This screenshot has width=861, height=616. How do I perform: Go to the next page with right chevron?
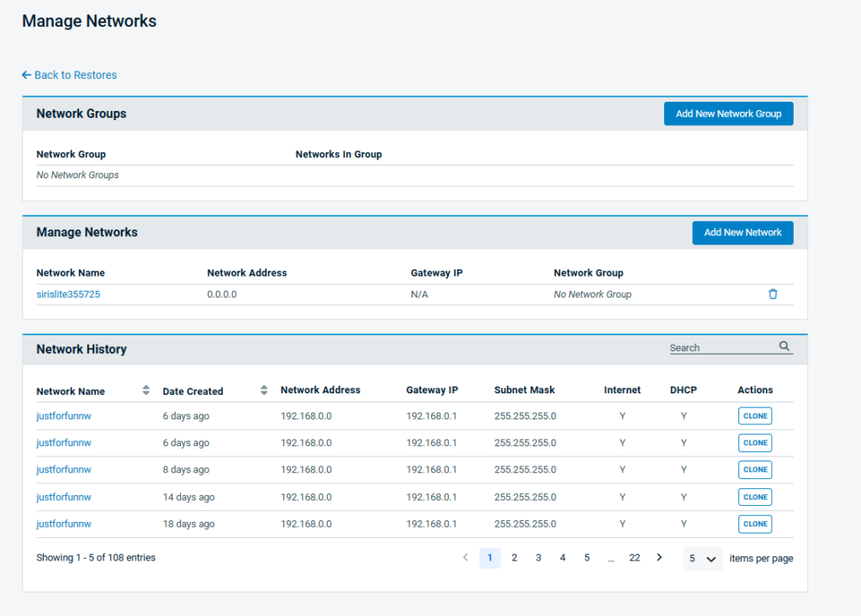659,558
